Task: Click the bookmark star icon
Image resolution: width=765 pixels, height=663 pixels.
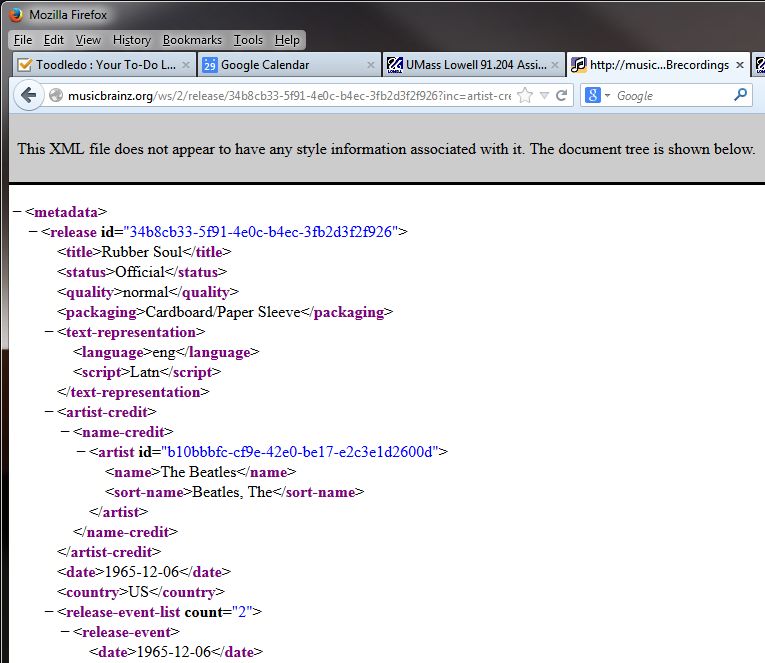Action: pyautogui.click(x=525, y=95)
